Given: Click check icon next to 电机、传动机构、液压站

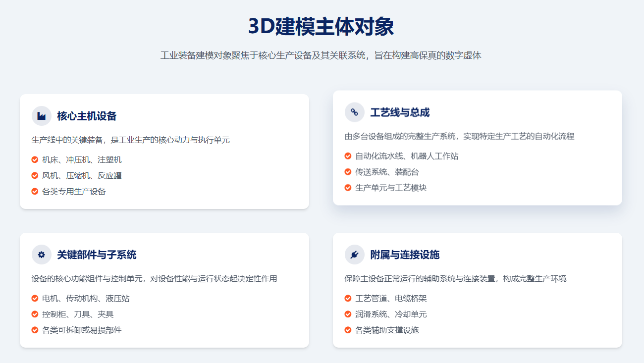Looking at the screenshot, I should point(35,298).
